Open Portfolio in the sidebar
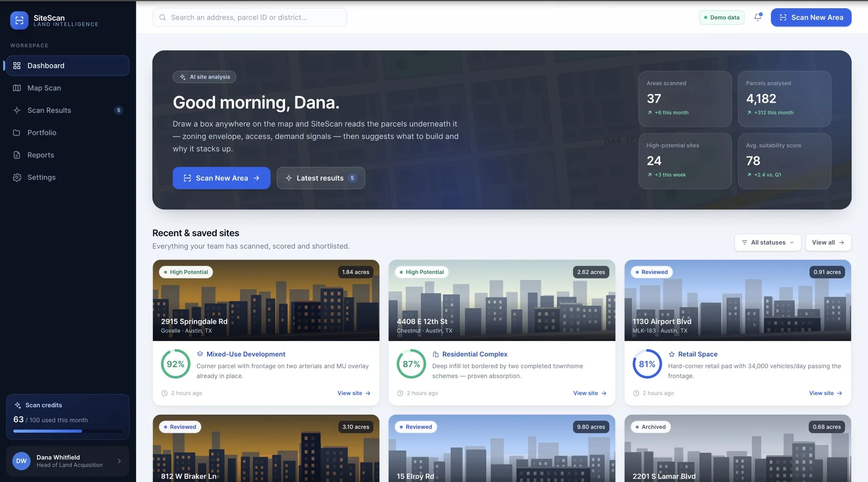The width and height of the screenshot is (868, 482). [68, 133]
